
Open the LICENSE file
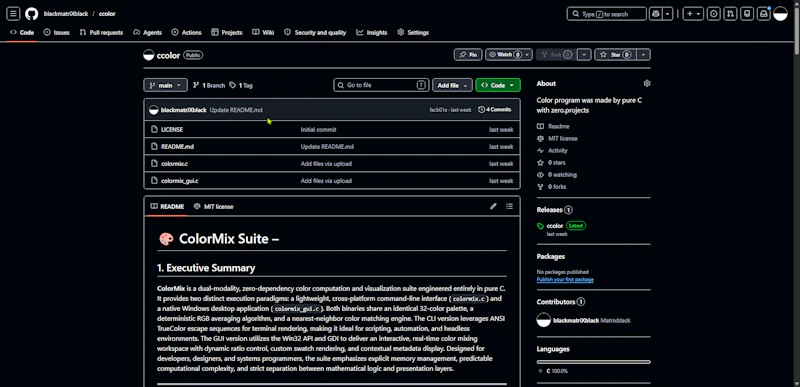click(172, 130)
